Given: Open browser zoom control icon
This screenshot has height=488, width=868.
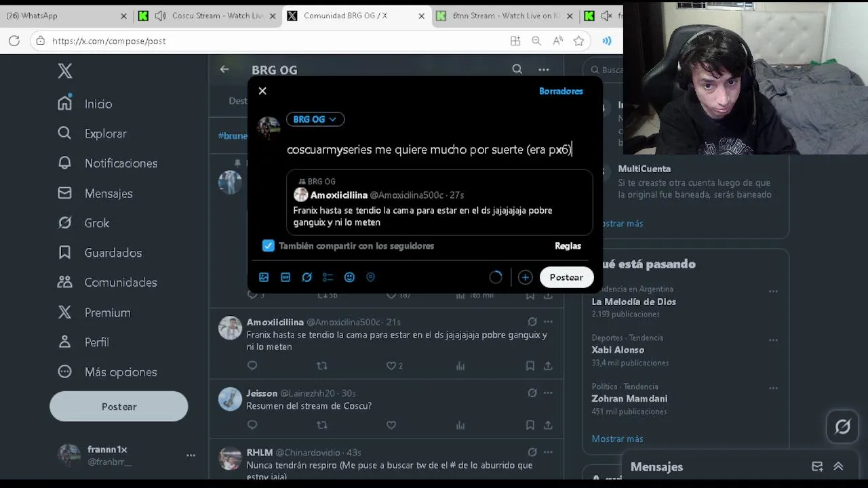Looking at the screenshot, I should click(x=536, y=41).
